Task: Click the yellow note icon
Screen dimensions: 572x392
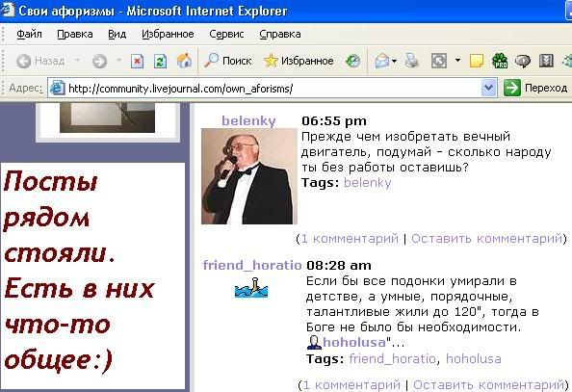Action: 476,61
